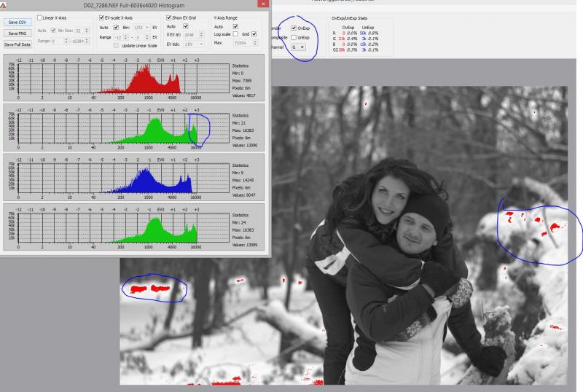The image size is (583, 392).
Task: Click the 'Values: 13090' green statistics text
Action: [x=245, y=146]
